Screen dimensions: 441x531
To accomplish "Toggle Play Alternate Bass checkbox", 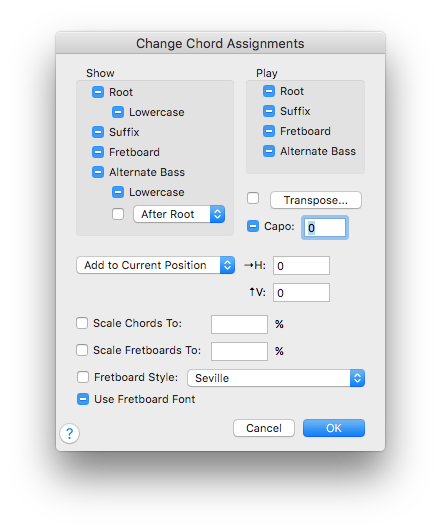I will point(269,151).
